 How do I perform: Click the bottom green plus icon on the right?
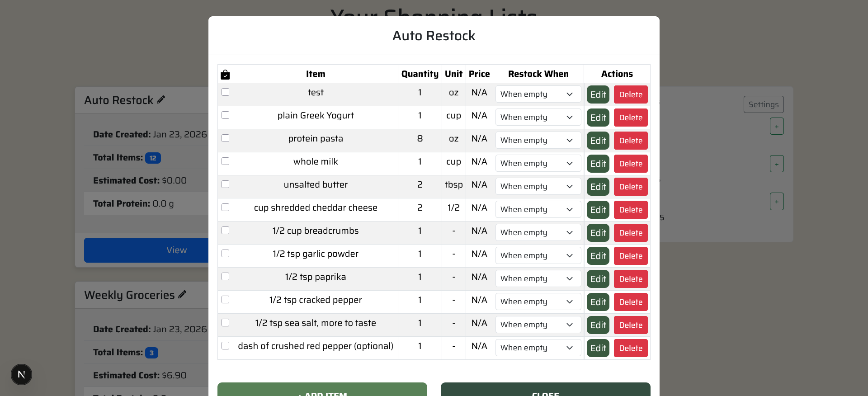(x=777, y=201)
